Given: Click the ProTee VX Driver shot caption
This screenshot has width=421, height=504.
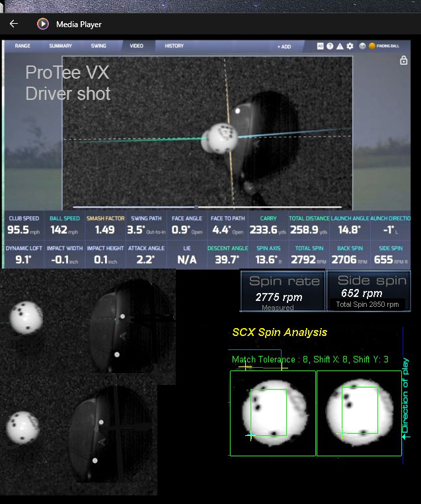Looking at the screenshot, I should point(68,83).
